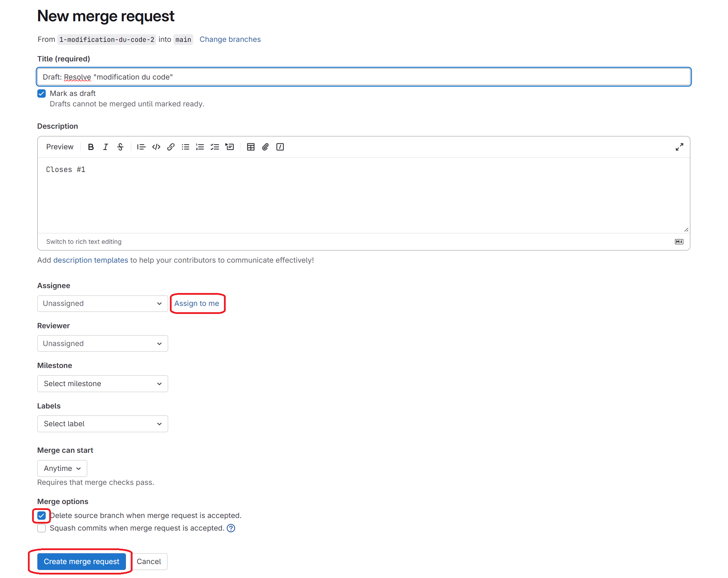Viewport: 728px width, 578px height.
Task: Add a bullet list
Action: coord(185,147)
